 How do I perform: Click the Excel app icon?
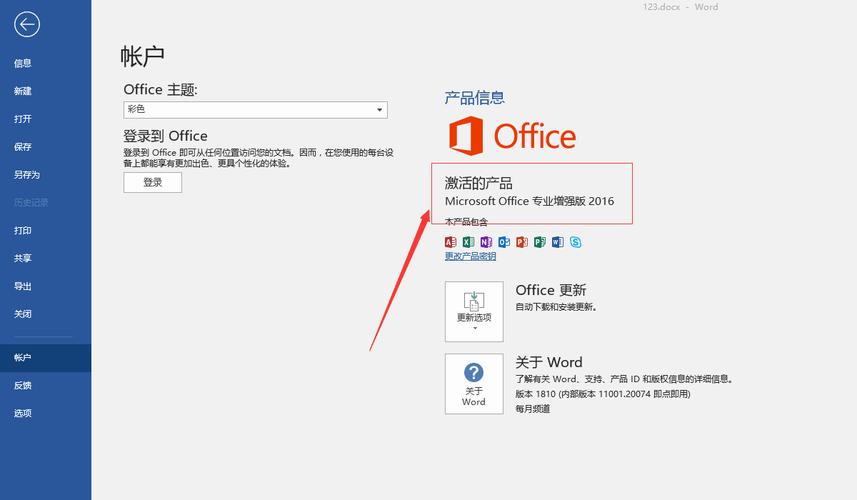coord(468,242)
